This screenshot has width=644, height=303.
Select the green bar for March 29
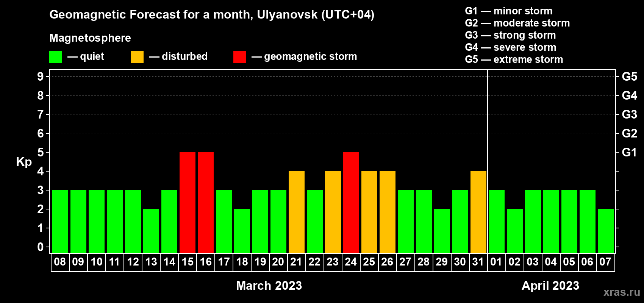tap(442, 231)
